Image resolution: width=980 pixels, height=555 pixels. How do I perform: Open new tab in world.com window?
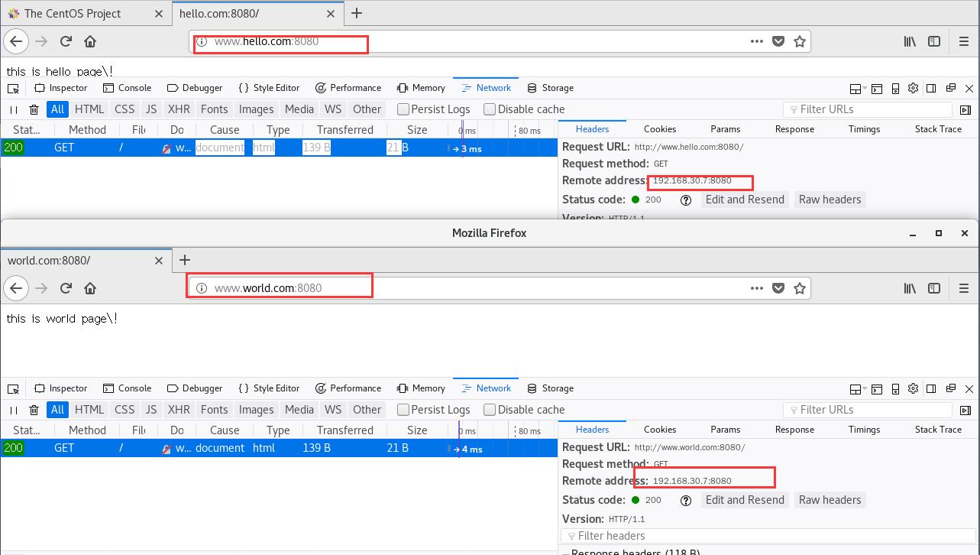pos(184,260)
